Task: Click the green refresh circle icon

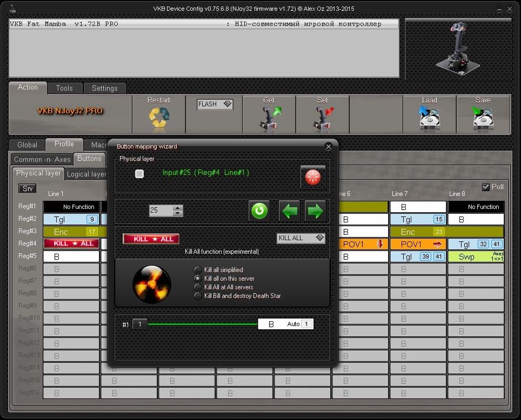Action: click(259, 211)
